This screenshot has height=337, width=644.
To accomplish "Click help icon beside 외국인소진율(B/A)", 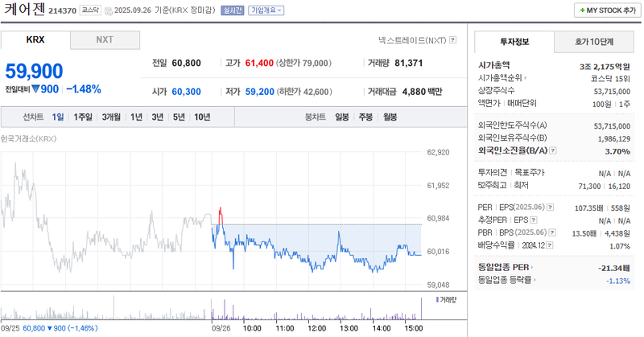I will (553, 150).
